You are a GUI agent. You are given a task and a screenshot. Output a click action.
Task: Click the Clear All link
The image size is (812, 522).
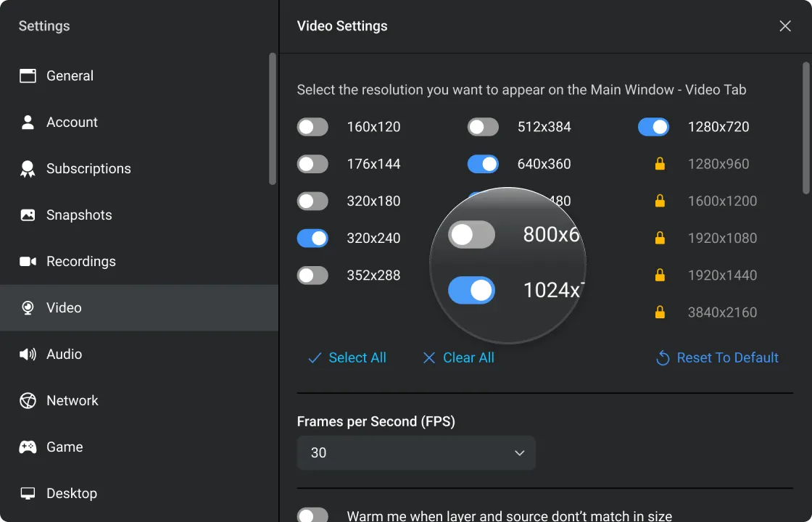(458, 358)
